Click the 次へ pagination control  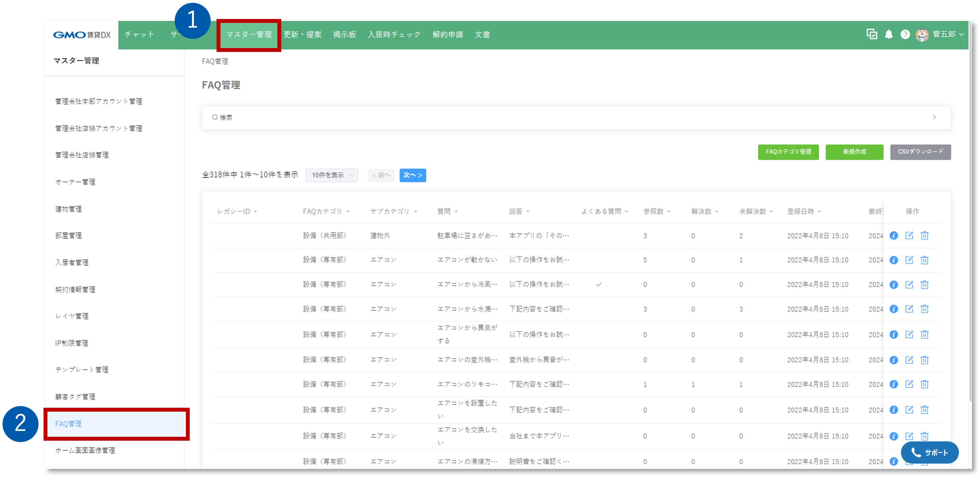(x=412, y=175)
